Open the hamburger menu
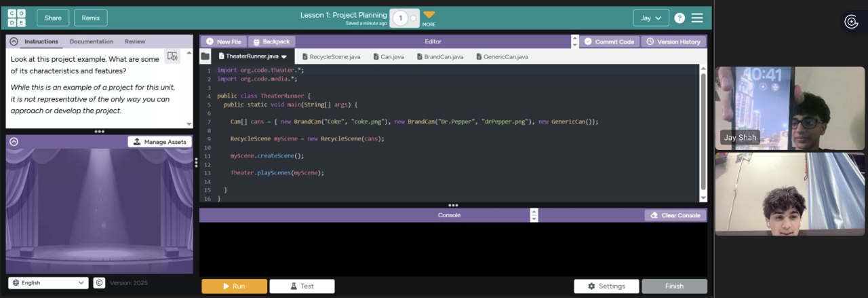 click(x=697, y=18)
